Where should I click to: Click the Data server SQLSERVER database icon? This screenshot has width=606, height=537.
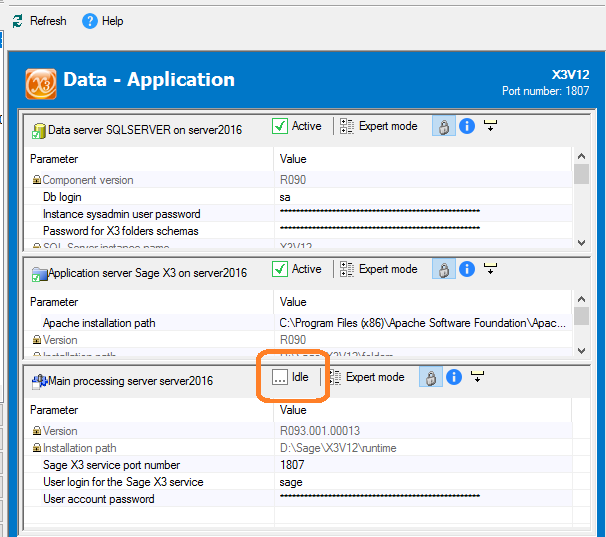coord(39,130)
